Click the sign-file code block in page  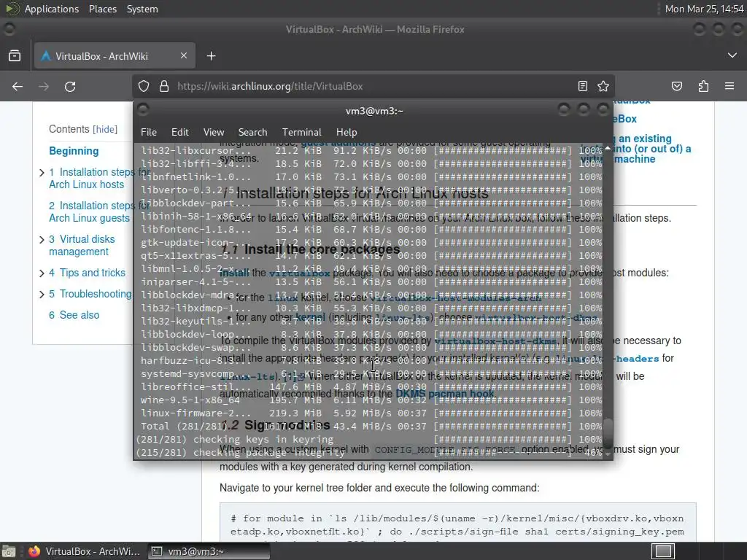pyautogui.click(x=458, y=522)
